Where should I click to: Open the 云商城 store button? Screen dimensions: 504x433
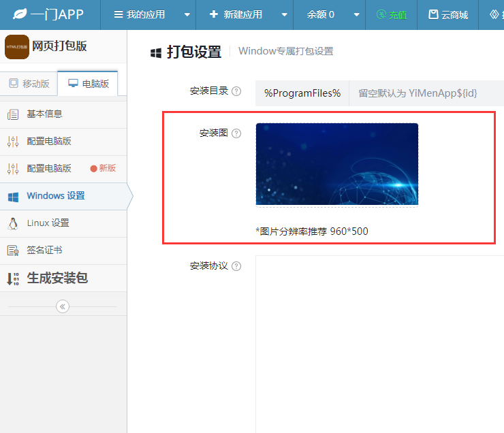click(448, 15)
